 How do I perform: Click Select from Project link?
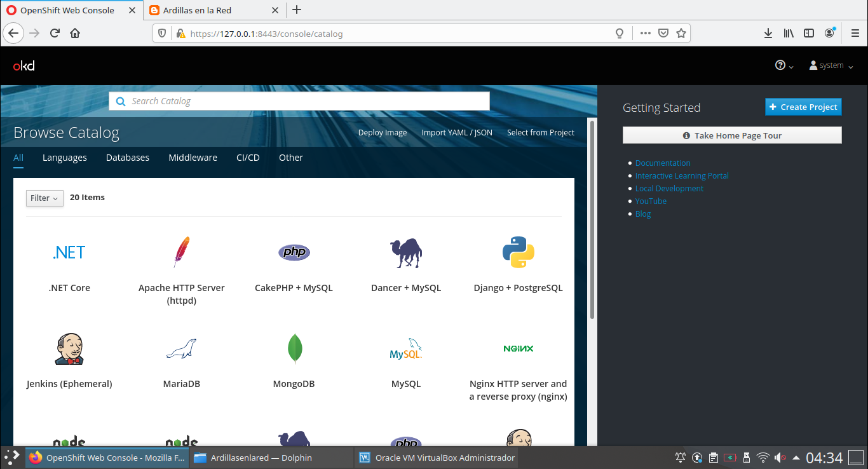tap(541, 133)
